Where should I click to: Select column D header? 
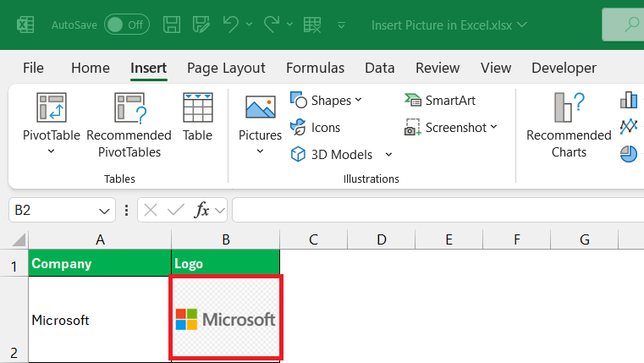pos(381,239)
